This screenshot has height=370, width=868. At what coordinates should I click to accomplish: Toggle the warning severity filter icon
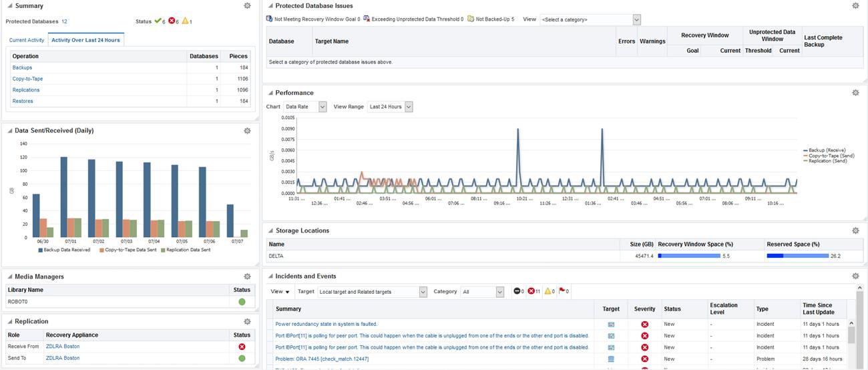click(x=548, y=292)
